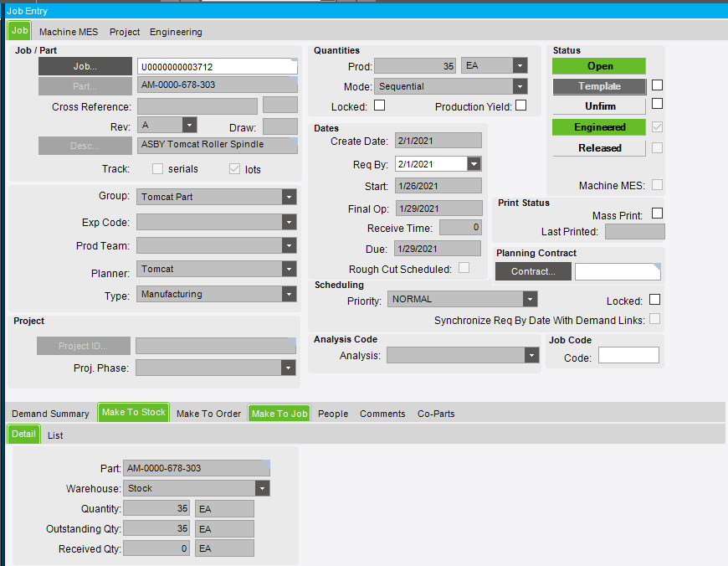Image resolution: width=728 pixels, height=566 pixels.
Task: Click the Engineered status button
Action: [x=599, y=127]
